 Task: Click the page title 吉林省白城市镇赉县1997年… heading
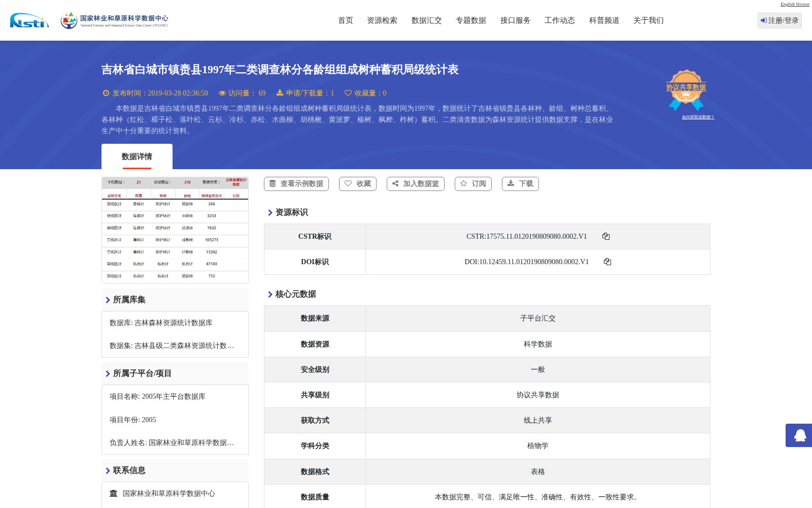(280, 70)
